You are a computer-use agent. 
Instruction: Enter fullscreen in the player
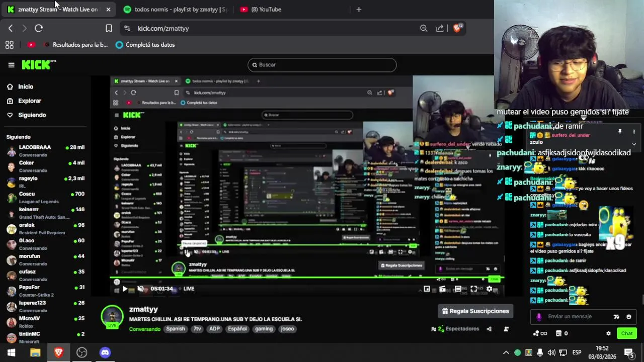[x=473, y=289]
